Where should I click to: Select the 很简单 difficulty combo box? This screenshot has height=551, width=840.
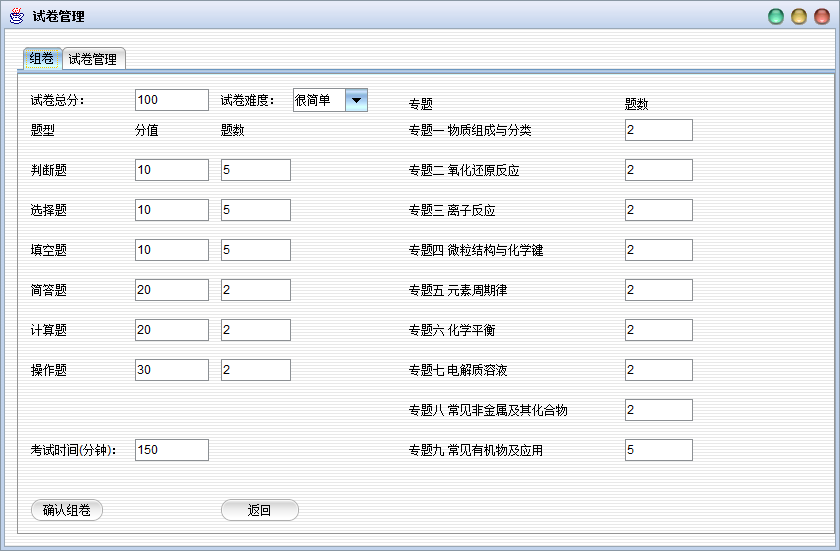318,100
